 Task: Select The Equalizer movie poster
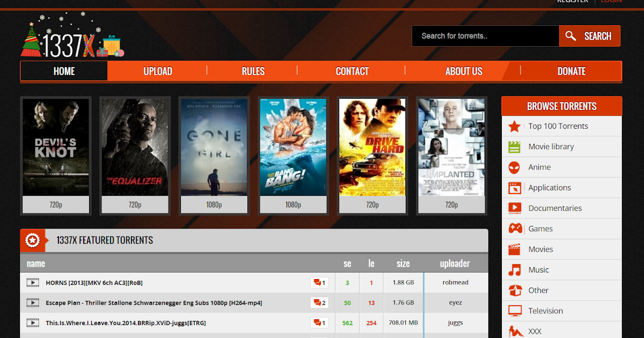135,147
